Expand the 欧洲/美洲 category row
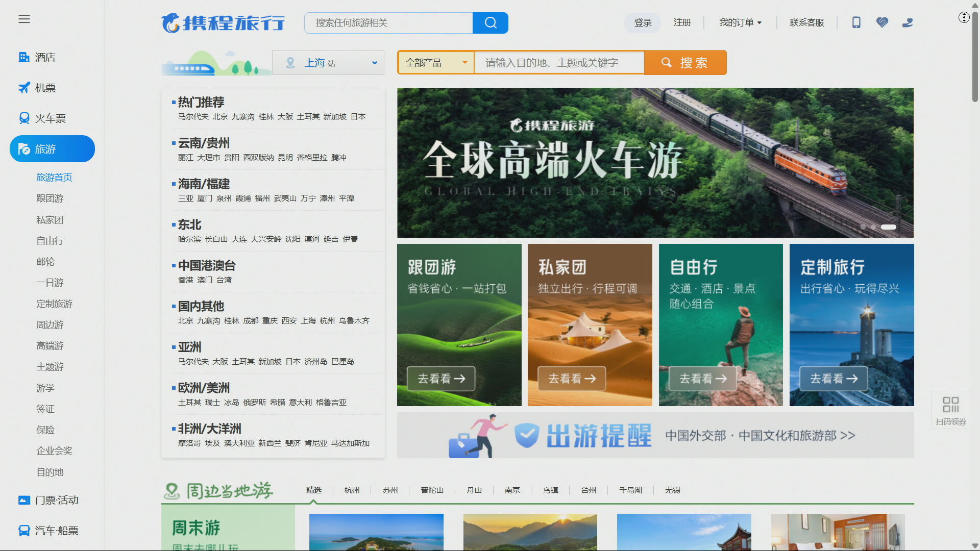Screen dimensions: 980x551 coord(273,394)
